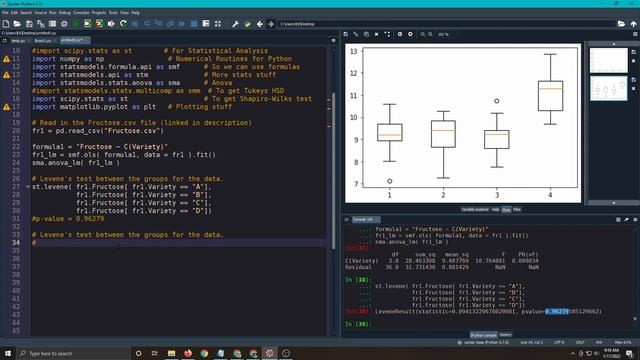Run file with the green play icon

(x=76, y=24)
